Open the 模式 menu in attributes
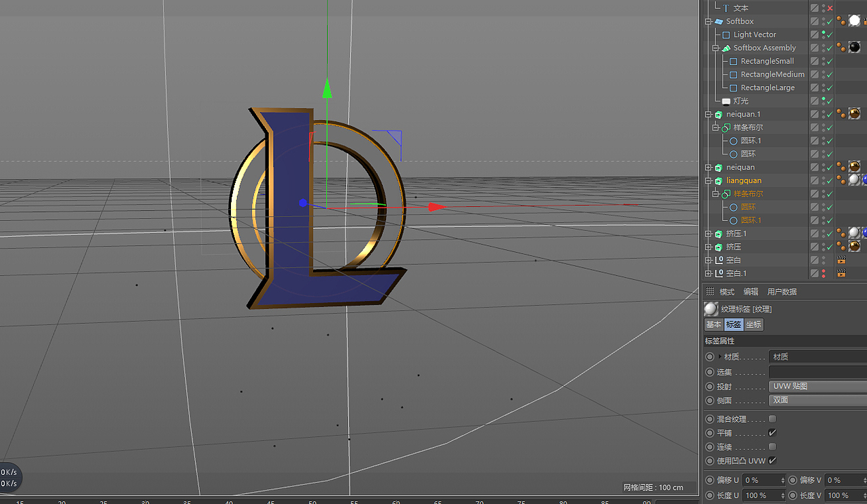Viewport: 867px width, 504px height. [727, 292]
